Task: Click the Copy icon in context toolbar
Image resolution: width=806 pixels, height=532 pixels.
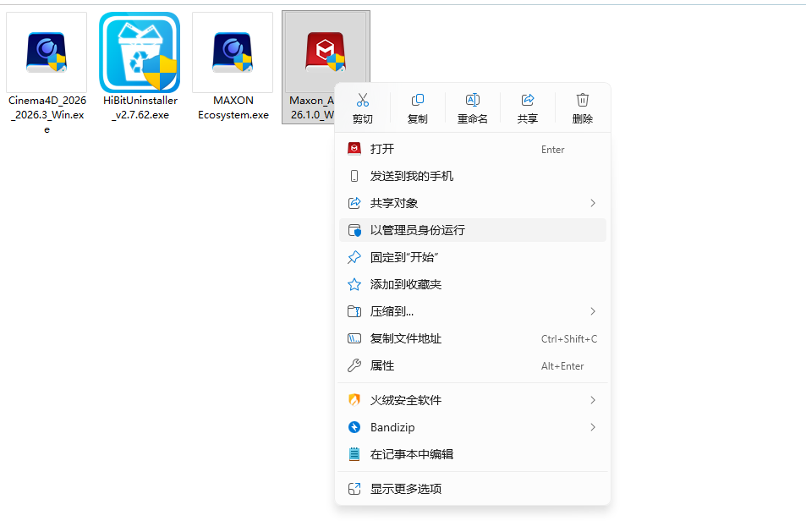Action: tap(418, 100)
